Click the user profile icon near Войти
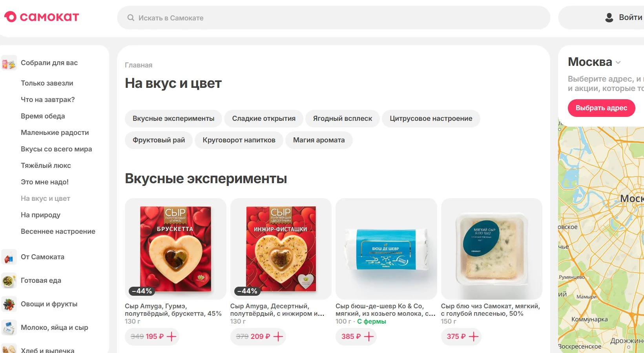 coord(609,17)
